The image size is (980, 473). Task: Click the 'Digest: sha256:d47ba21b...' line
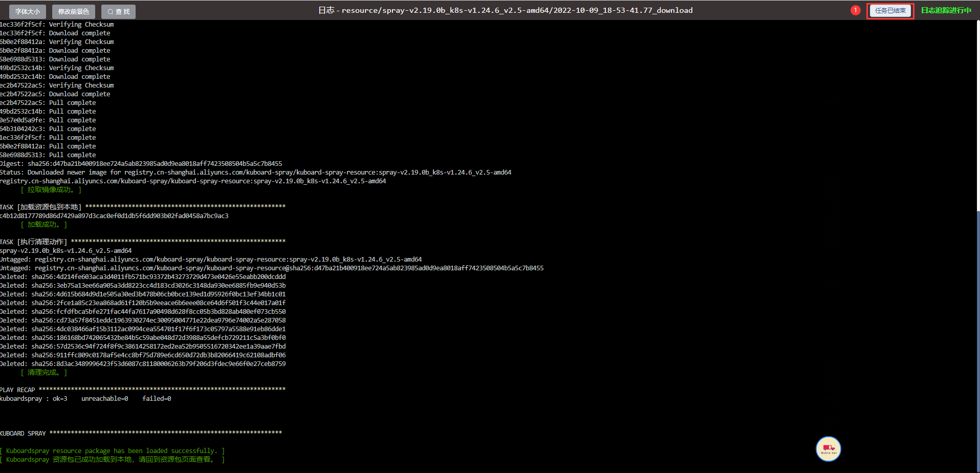(x=141, y=164)
